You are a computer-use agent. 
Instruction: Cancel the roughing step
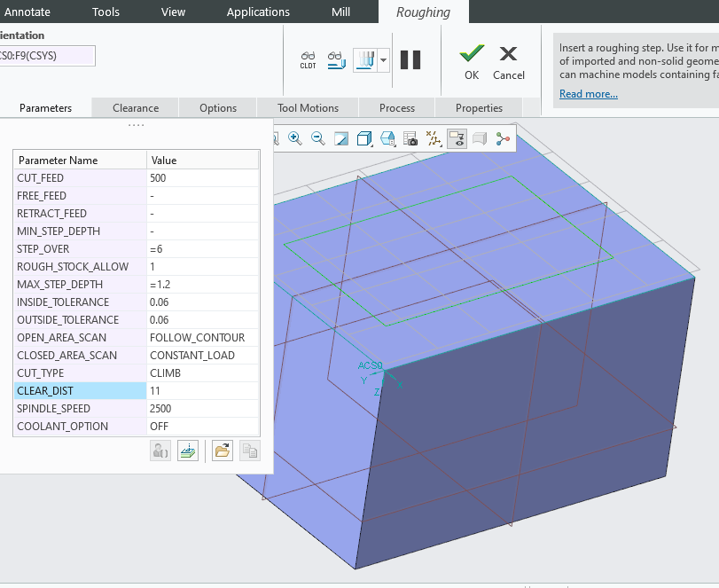point(509,62)
